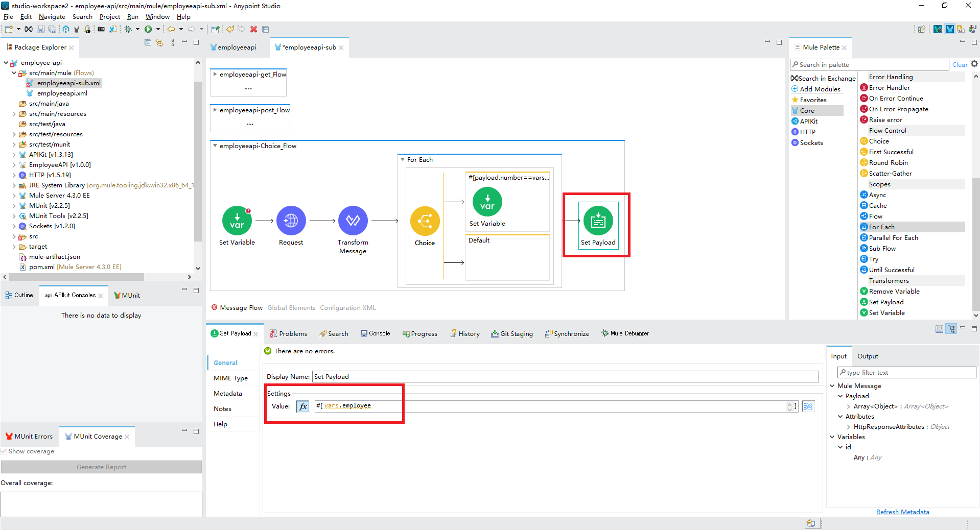Collapse employeeapi-Choice_Flow
Viewport: 980px width, 531px height.
point(215,146)
